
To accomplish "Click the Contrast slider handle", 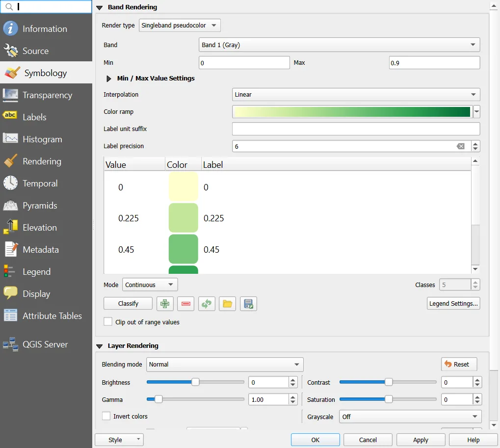I will pyautogui.click(x=389, y=382).
